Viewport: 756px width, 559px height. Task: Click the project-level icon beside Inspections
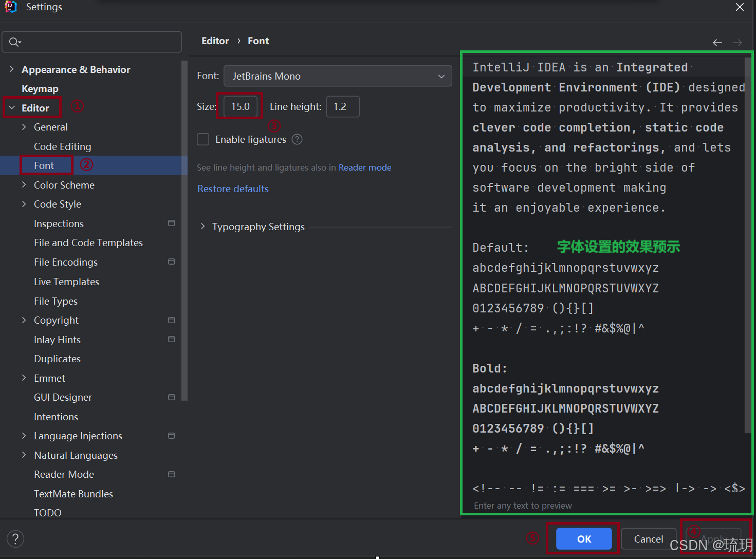(171, 223)
